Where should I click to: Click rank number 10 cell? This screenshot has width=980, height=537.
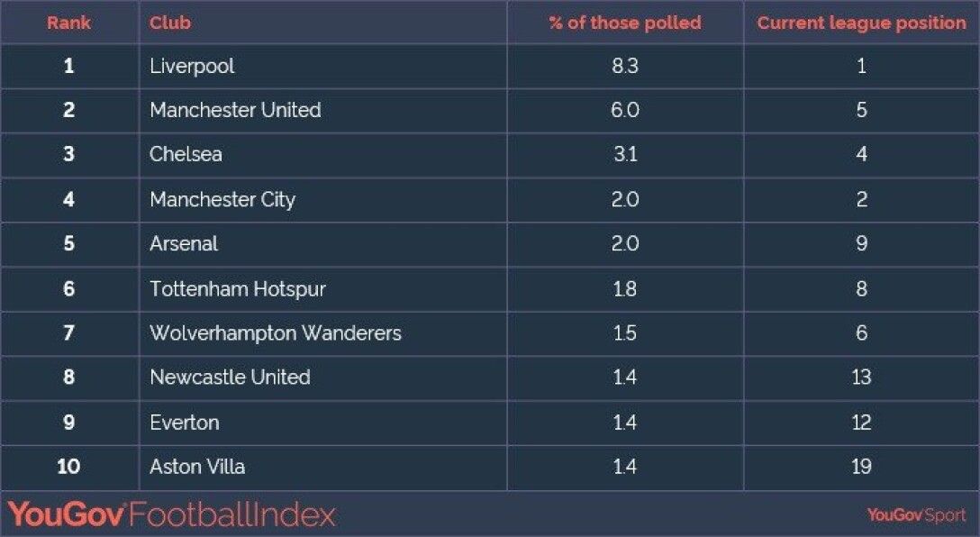click(68, 467)
